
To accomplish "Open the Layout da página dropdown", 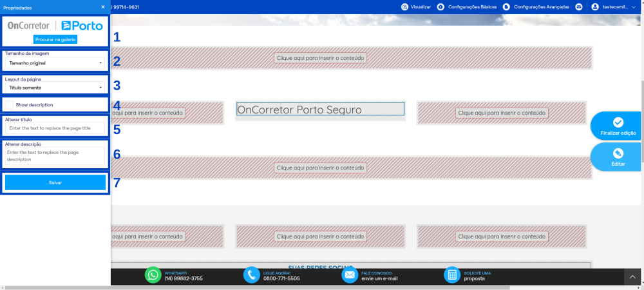I will coord(55,88).
